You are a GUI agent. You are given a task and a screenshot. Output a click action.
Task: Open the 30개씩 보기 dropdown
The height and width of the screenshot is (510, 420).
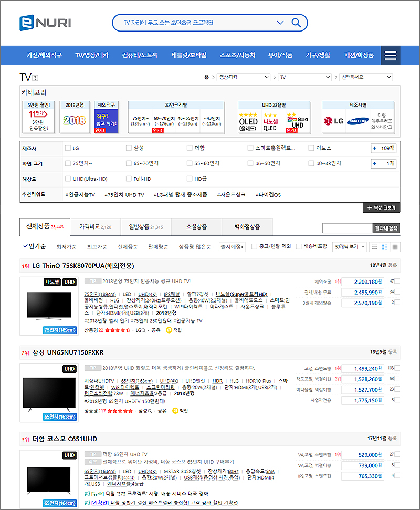[350, 247]
